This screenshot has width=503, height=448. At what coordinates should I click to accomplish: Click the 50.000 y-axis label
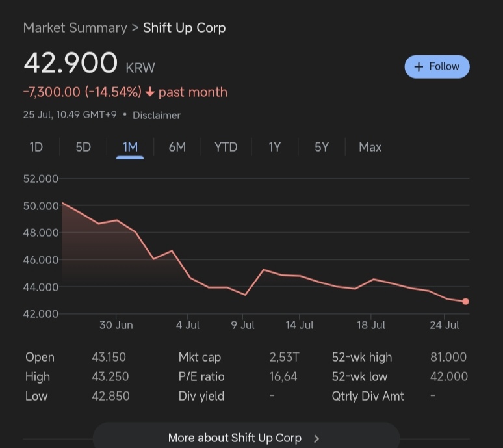tap(41, 205)
